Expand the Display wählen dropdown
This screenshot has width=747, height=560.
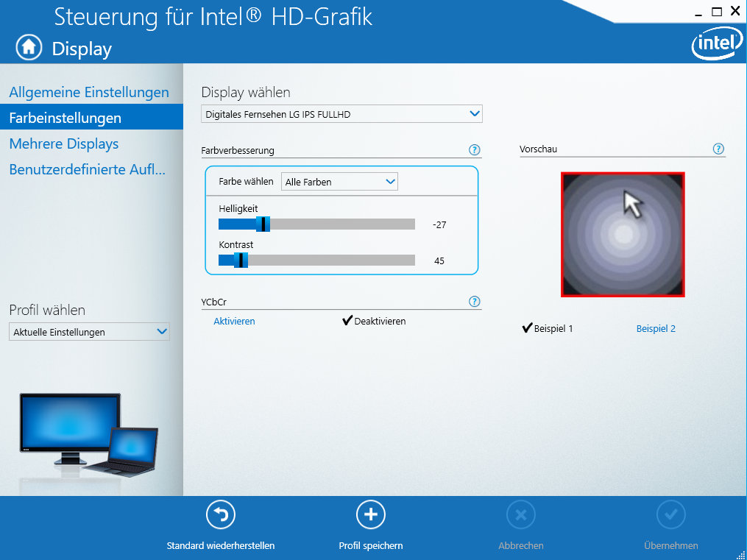pos(341,114)
